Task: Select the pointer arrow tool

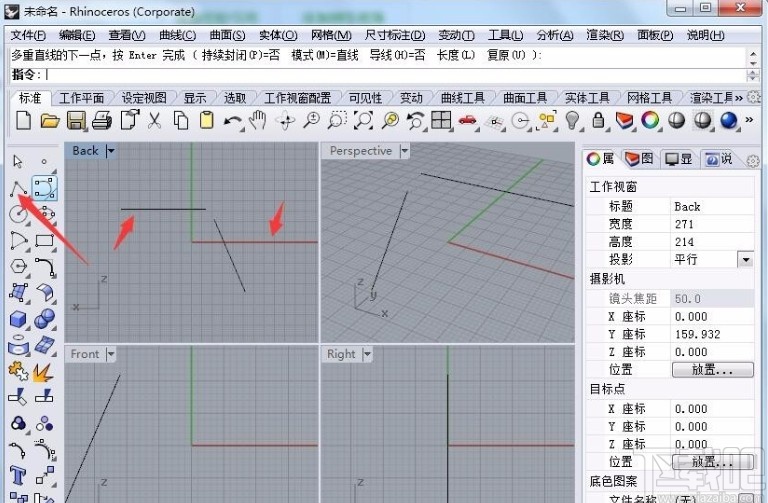Action: tap(18, 162)
